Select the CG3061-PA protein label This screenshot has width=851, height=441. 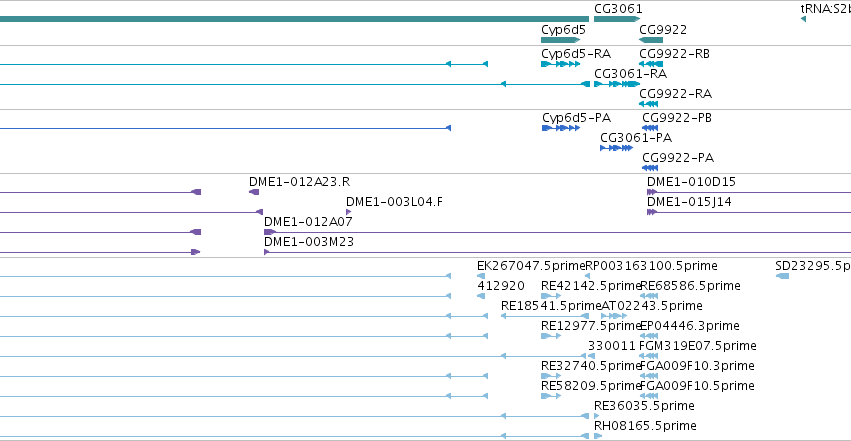(x=636, y=138)
